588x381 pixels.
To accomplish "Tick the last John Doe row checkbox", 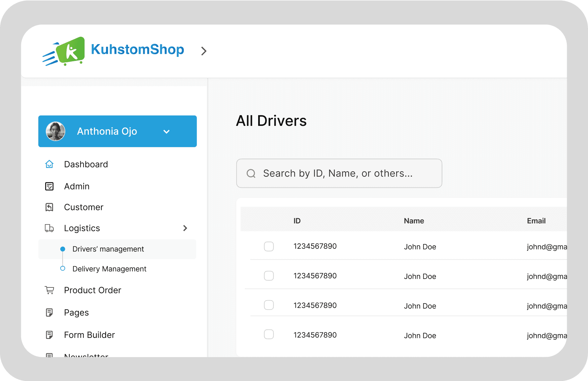I will coord(269,334).
